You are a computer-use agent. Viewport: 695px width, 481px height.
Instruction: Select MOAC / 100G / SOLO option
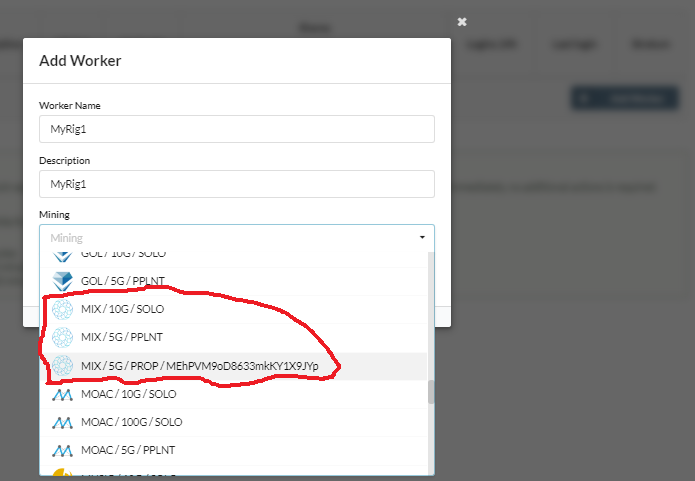click(234, 422)
